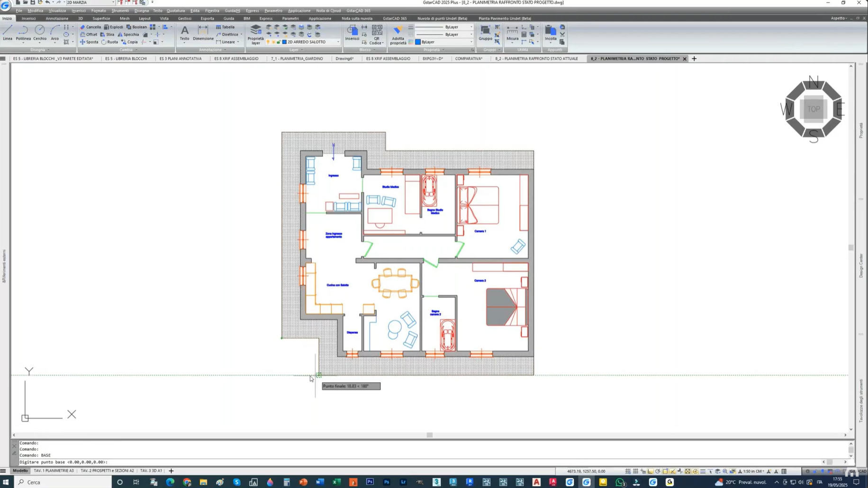Activate the Adotta proprietà tool
868x488 pixels.
click(398, 34)
